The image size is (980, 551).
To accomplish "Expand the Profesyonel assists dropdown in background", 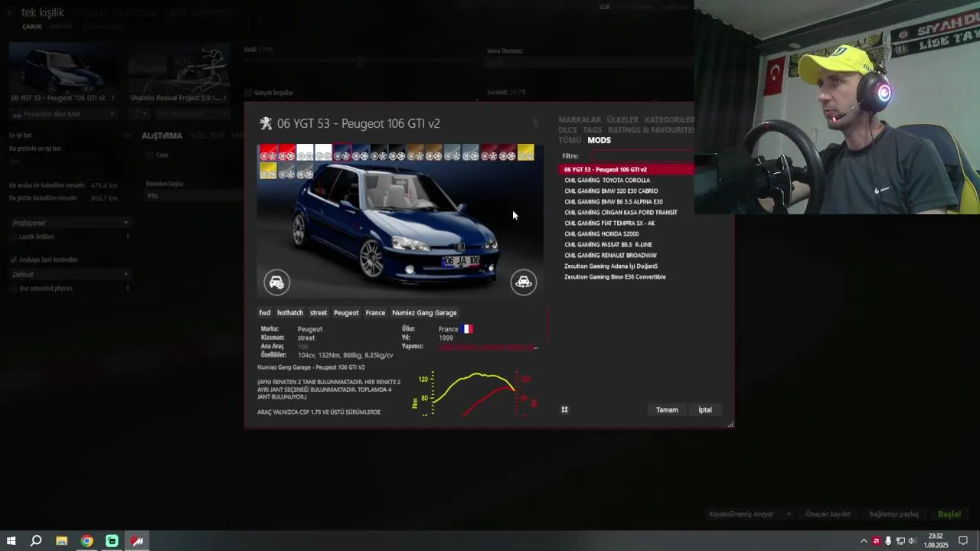I will 69,223.
